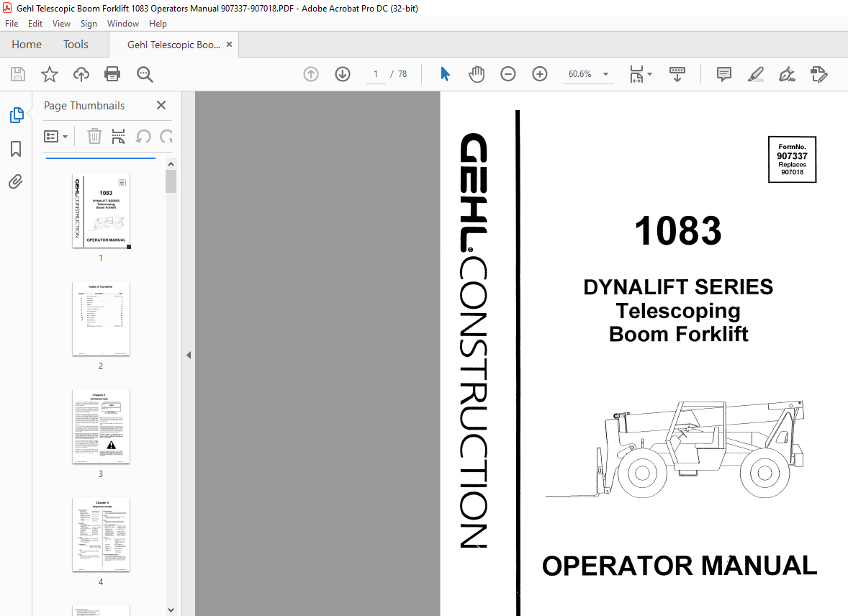Open the Sign menu
This screenshot has width=848, height=616.
point(89,24)
